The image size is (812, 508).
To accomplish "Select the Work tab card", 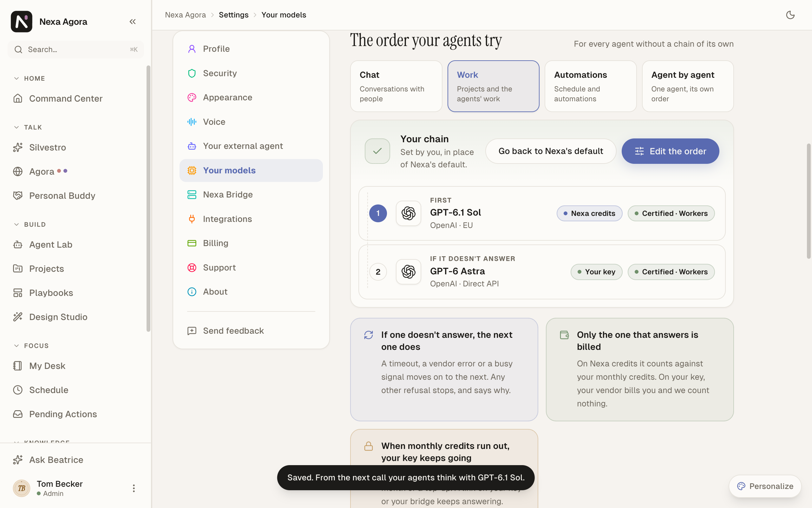I will click(493, 86).
